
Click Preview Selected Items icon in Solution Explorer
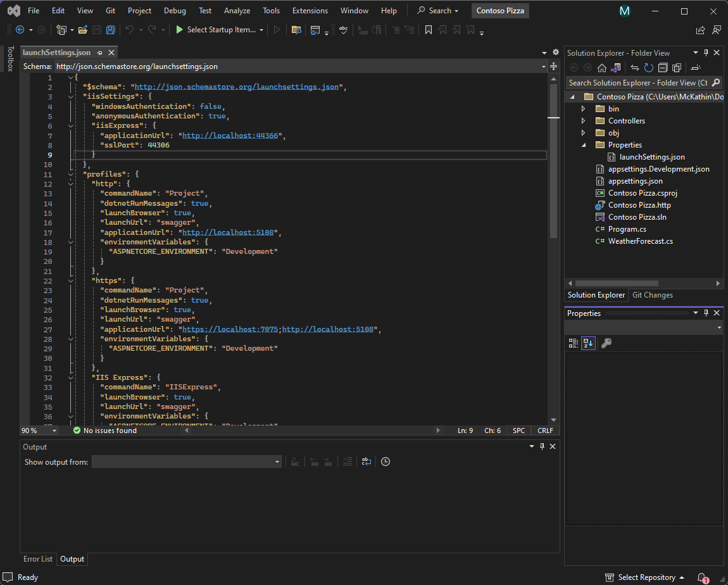696,68
